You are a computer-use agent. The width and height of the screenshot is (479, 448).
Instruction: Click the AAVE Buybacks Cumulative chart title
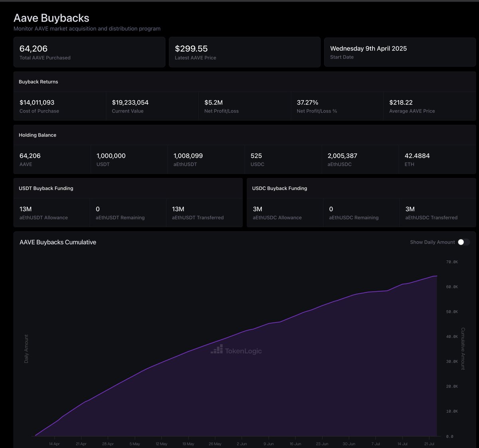click(58, 242)
